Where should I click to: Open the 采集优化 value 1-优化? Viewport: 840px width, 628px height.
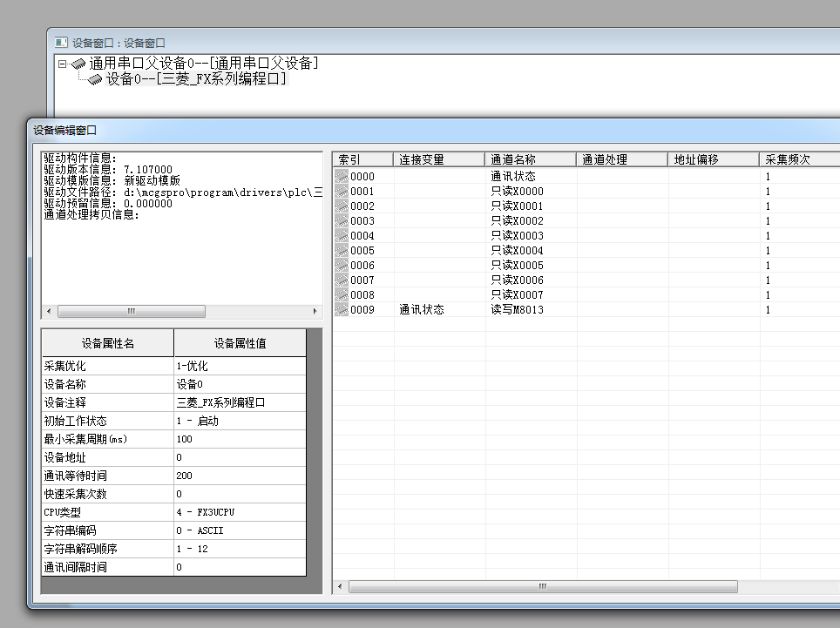click(240, 366)
